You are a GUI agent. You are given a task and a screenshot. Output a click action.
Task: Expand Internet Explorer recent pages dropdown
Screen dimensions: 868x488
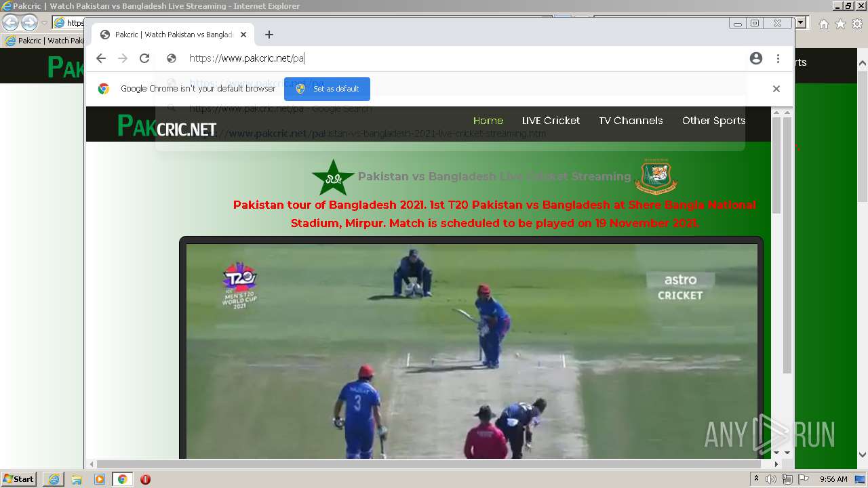44,23
